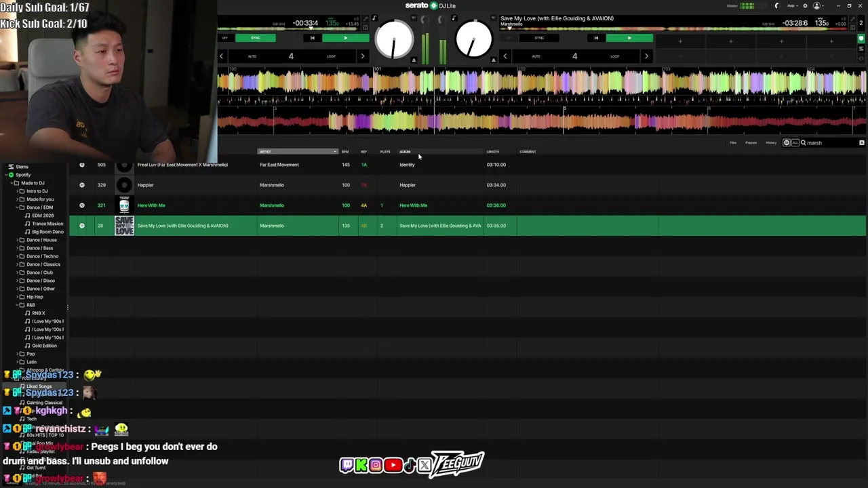Image resolution: width=868 pixels, height=488 pixels.
Task: Jump to start on left deck
Action: tap(312, 38)
